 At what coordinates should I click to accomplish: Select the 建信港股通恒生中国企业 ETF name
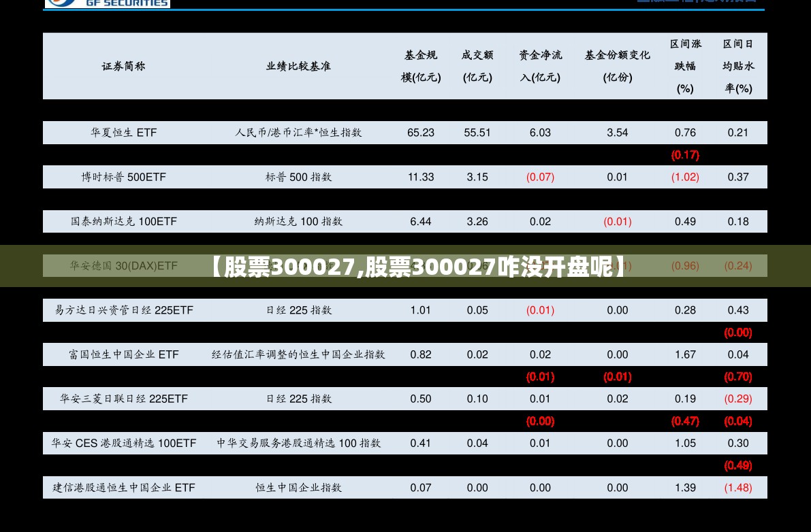click(124, 488)
